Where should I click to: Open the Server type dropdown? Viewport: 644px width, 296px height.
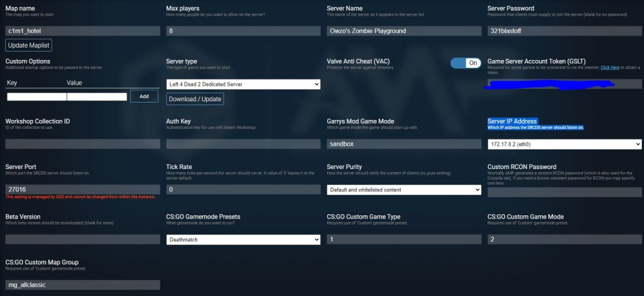tap(243, 84)
